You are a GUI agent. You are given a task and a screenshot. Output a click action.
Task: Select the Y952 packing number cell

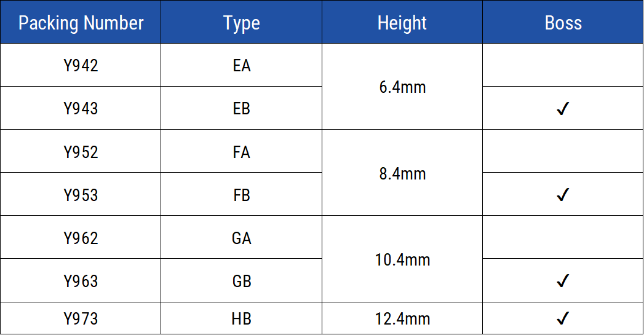point(81,151)
